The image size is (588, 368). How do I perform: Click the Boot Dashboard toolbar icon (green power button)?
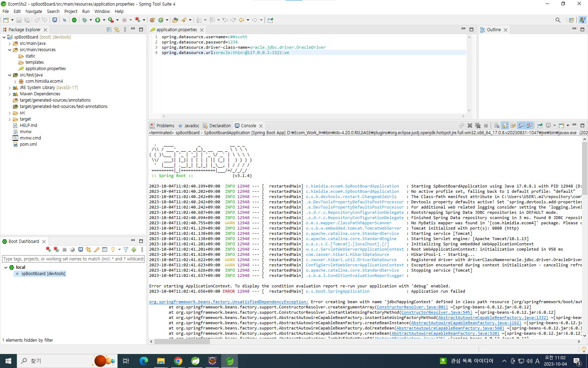point(74,20)
